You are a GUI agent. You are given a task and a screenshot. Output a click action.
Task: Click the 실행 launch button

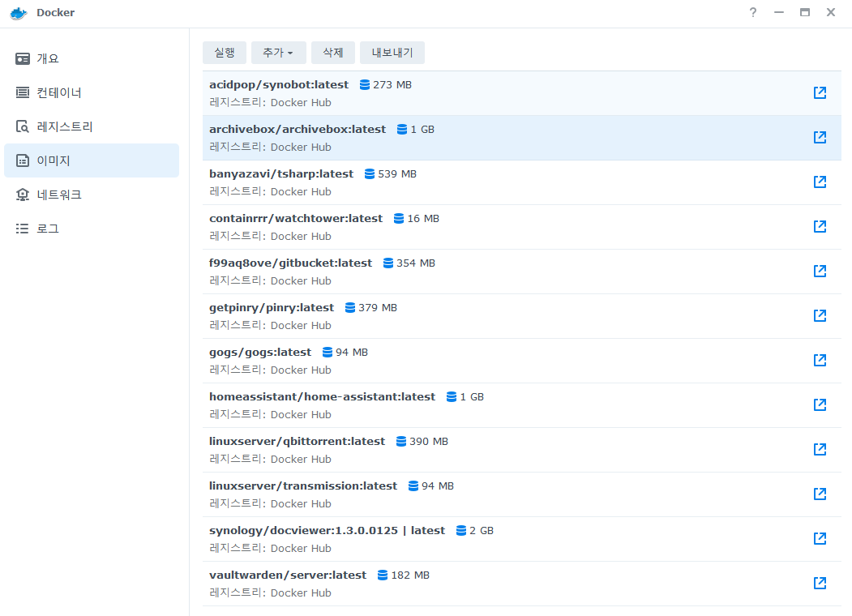click(x=225, y=53)
